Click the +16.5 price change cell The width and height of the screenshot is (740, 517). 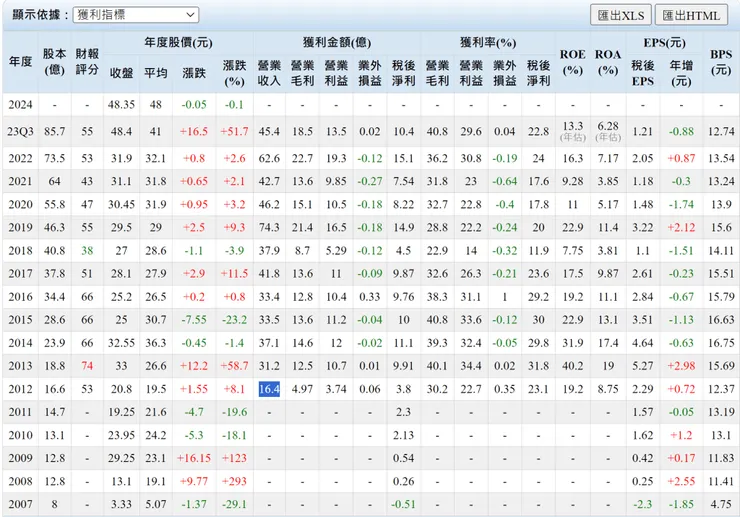pyautogui.click(x=193, y=131)
